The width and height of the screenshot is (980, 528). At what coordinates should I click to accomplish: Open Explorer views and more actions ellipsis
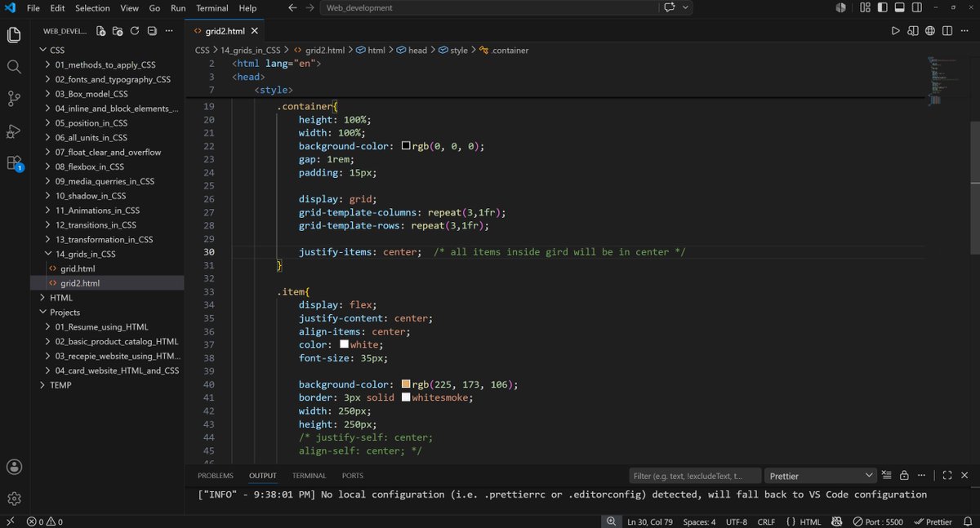(169, 31)
